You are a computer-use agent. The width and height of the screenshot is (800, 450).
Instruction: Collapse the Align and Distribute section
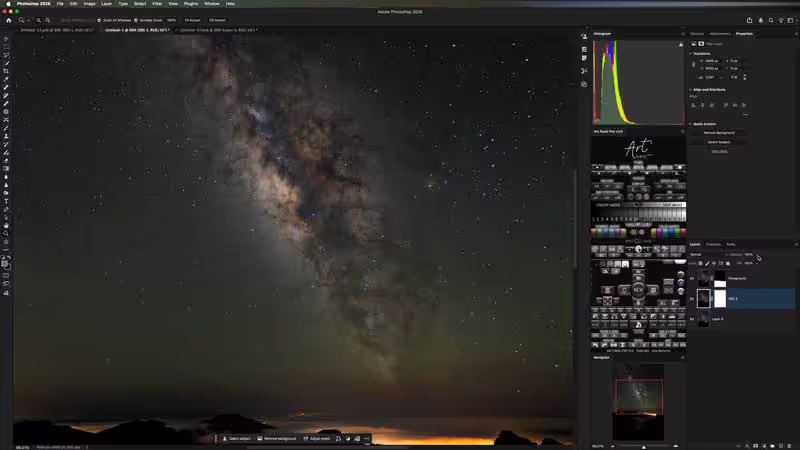(x=690, y=90)
